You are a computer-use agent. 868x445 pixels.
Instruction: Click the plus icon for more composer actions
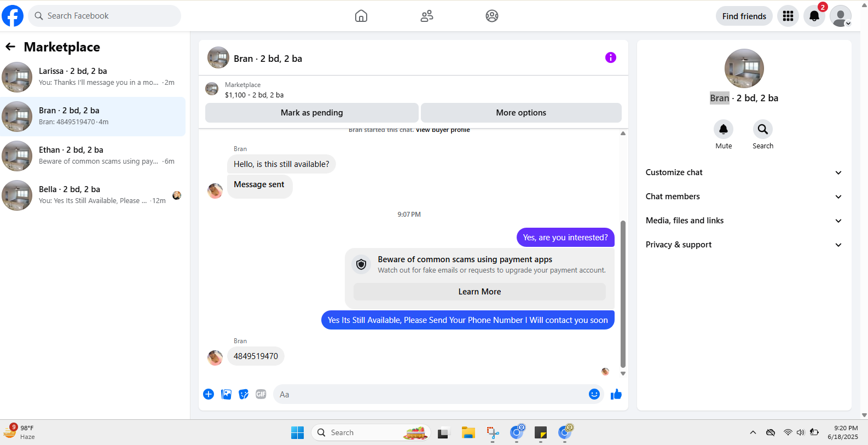tap(209, 394)
